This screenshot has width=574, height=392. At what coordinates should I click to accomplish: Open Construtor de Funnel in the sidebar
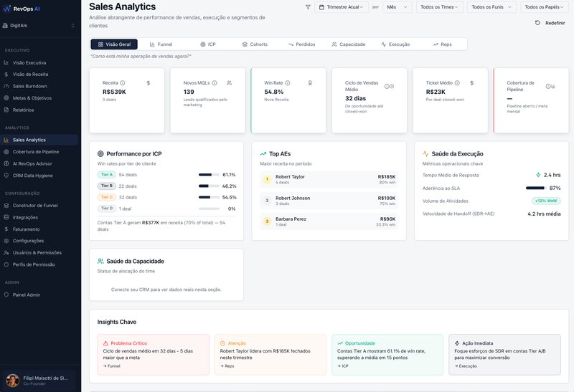pos(39,206)
